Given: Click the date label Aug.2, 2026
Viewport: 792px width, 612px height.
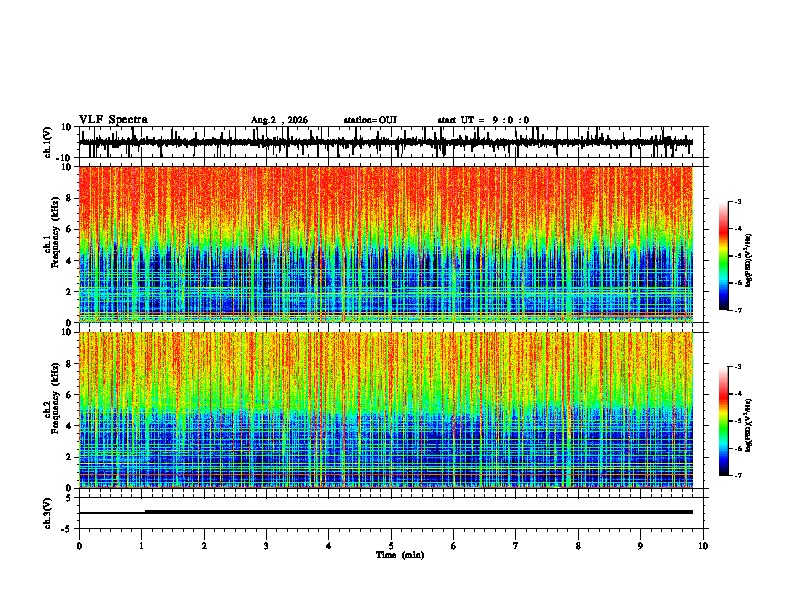Looking at the screenshot, I should 279,120.
